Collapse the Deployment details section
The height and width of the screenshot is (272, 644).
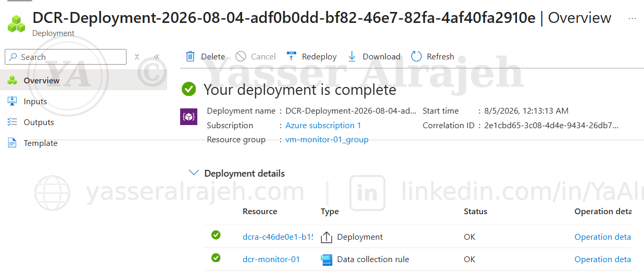pos(194,172)
